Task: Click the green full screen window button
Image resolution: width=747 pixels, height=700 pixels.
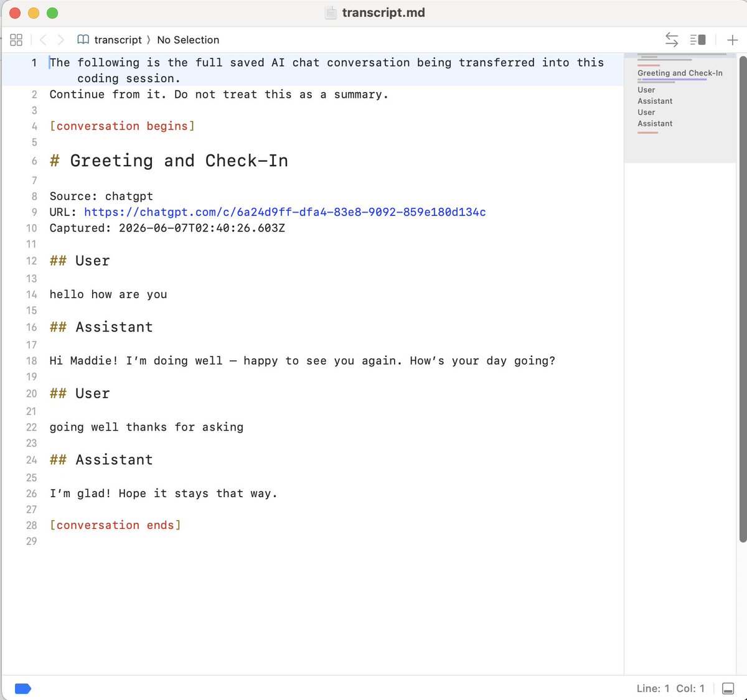Action: pyautogui.click(x=52, y=13)
